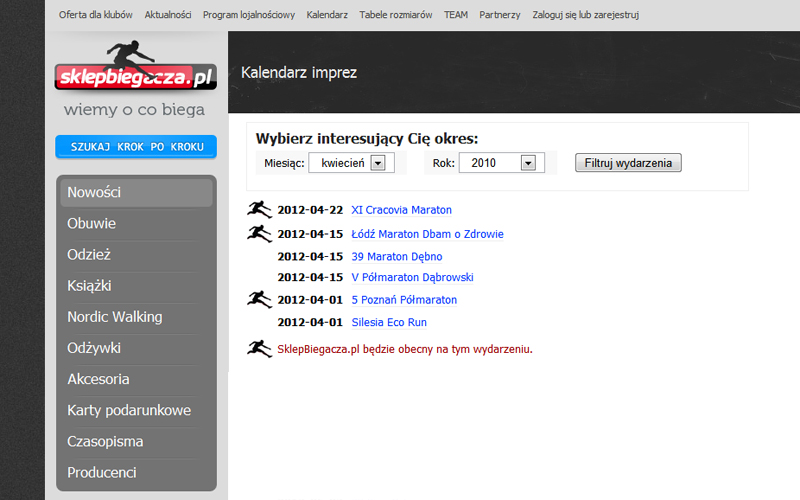Image resolution: width=800 pixels, height=500 pixels.
Task: Open the Rok dropdown arrow
Action: click(x=528, y=163)
